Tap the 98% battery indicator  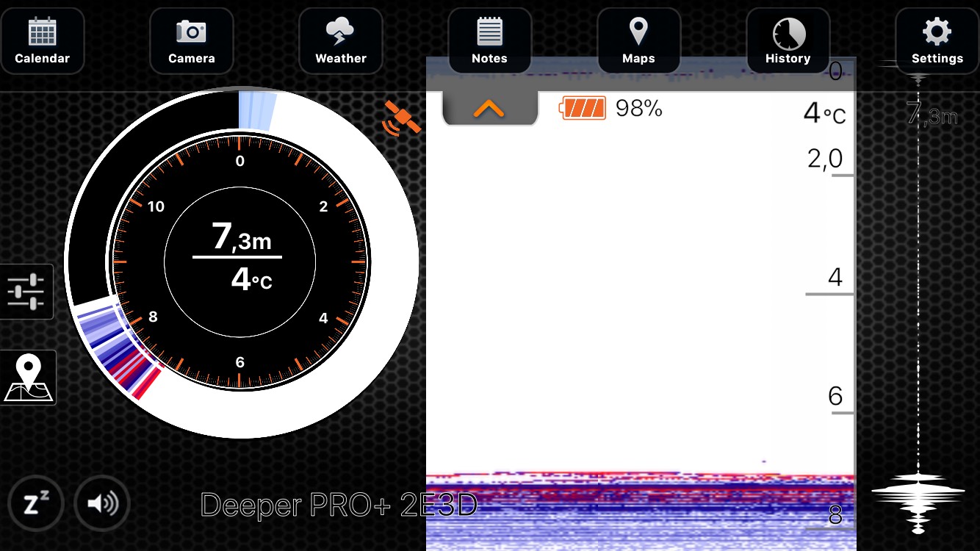pyautogui.click(x=611, y=109)
